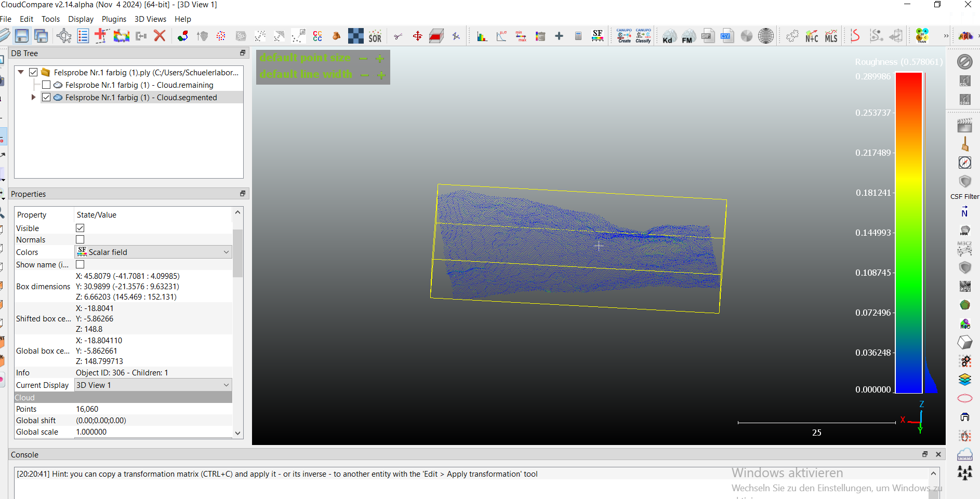Delete the selected entity via red X
This screenshot has height=499, width=980.
[x=160, y=36]
